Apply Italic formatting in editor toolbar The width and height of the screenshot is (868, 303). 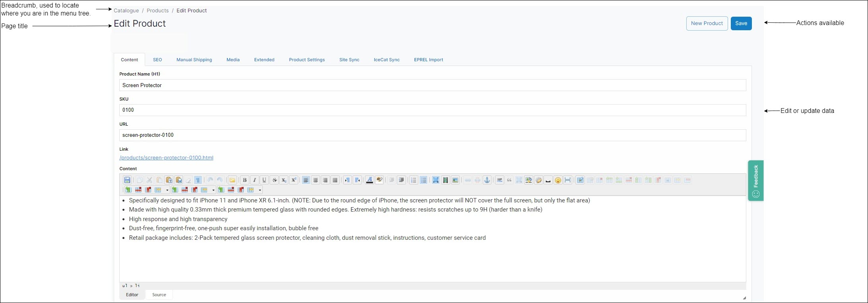(x=254, y=180)
